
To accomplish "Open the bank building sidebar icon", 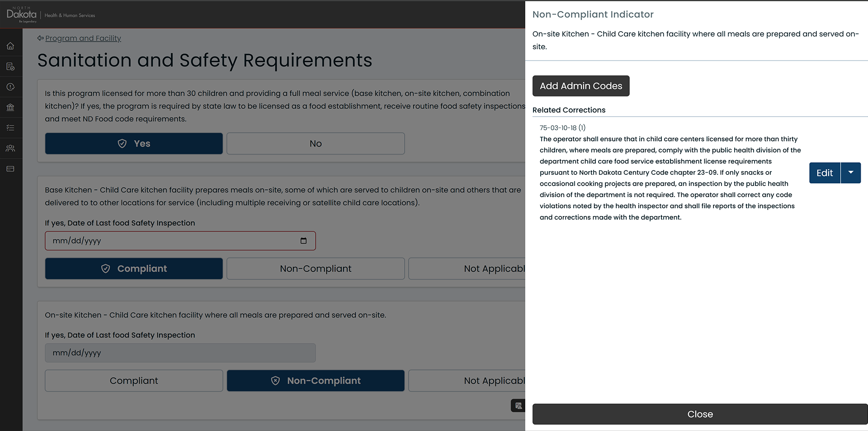I will click(10, 107).
